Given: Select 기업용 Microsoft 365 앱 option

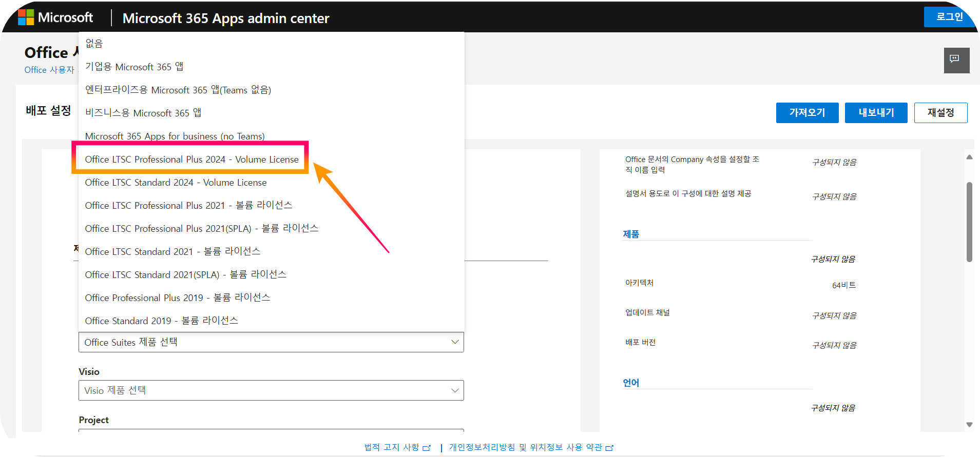Looking at the screenshot, I should click(x=271, y=67).
